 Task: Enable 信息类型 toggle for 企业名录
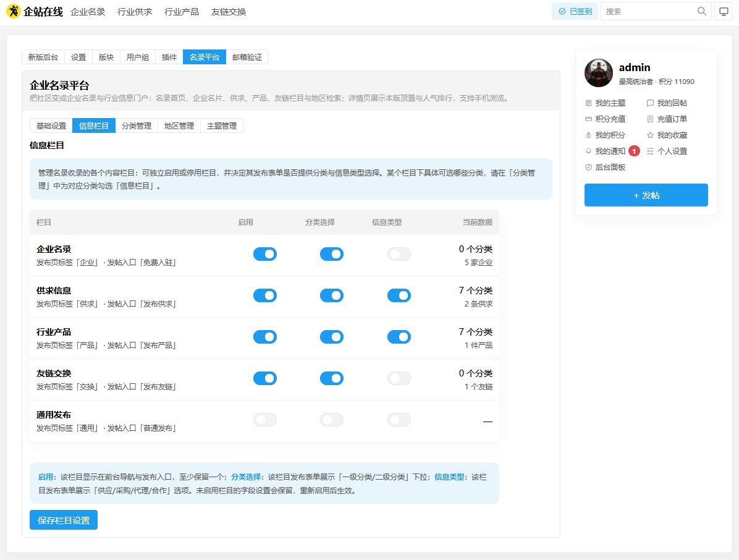(399, 254)
